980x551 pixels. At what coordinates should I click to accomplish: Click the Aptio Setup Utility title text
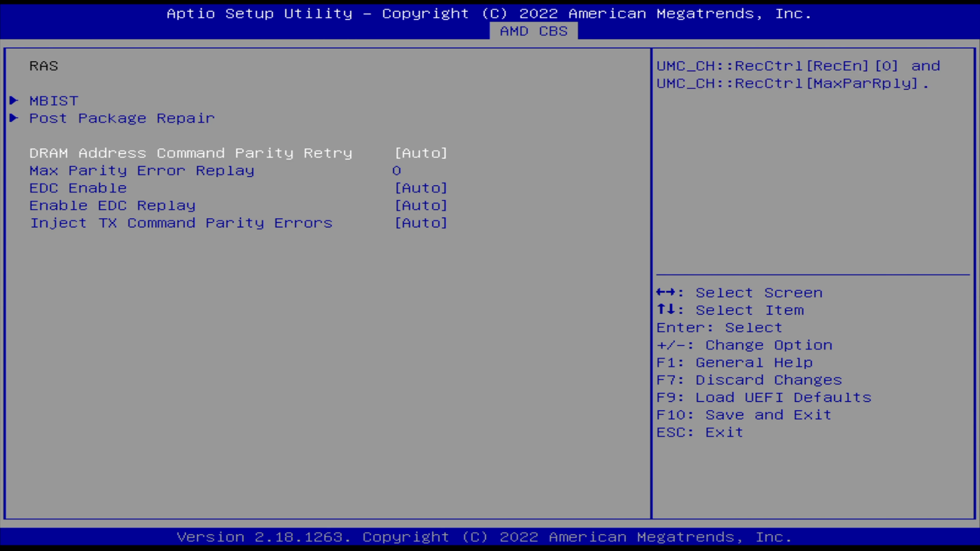[x=489, y=14]
